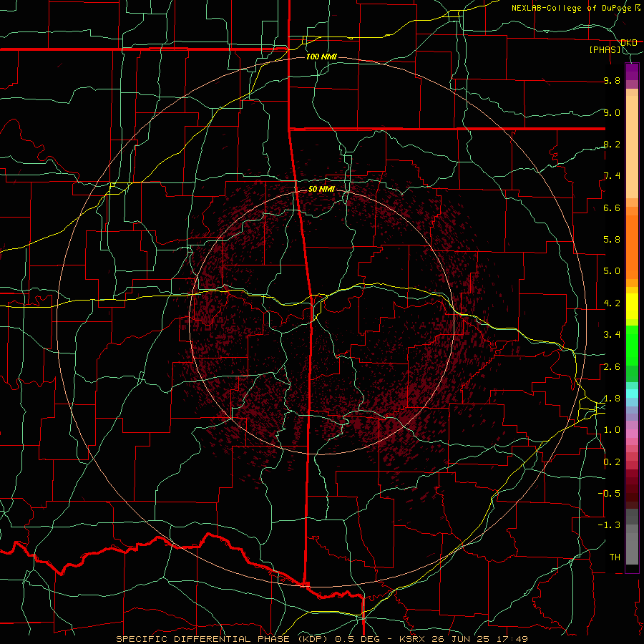Click the 1.8 value on the color scale
This screenshot has width=644, height=644.
pos(612,399)
